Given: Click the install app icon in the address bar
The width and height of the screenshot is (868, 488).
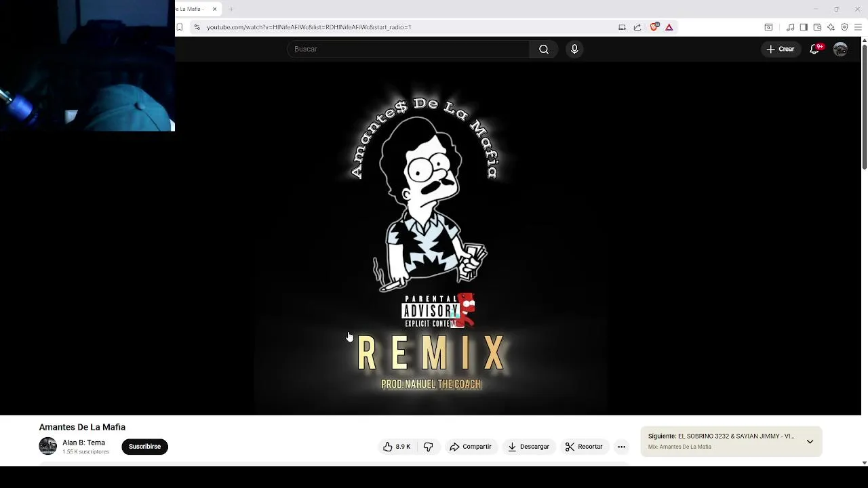Looking at the screenshot, I should [x=622, y=27].
